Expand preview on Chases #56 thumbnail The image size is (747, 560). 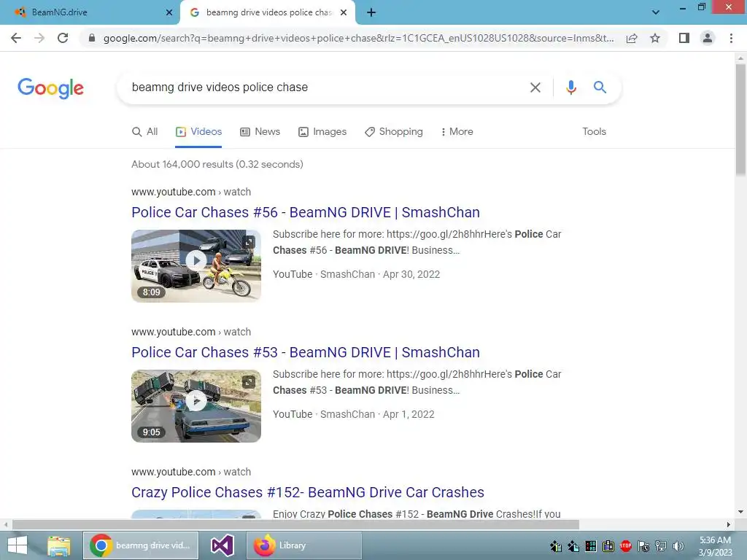249,242
